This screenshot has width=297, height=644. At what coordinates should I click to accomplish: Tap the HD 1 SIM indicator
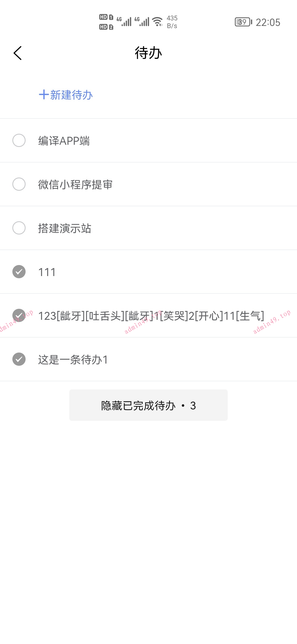(x=106, y=17)
